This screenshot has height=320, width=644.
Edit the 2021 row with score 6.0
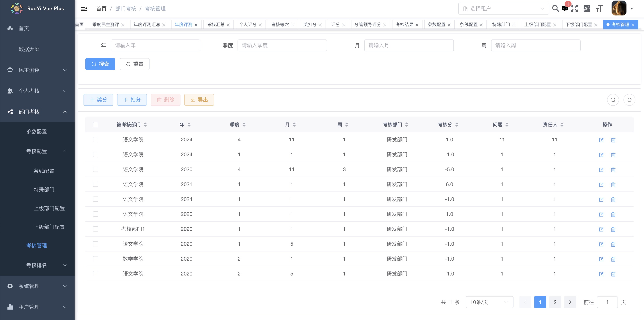[601, 185]
